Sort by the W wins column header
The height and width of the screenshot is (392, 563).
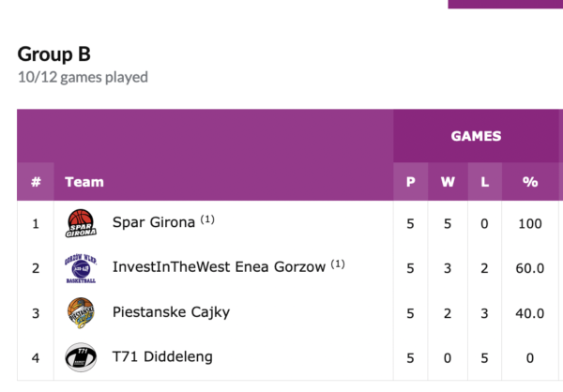[448, 182]
